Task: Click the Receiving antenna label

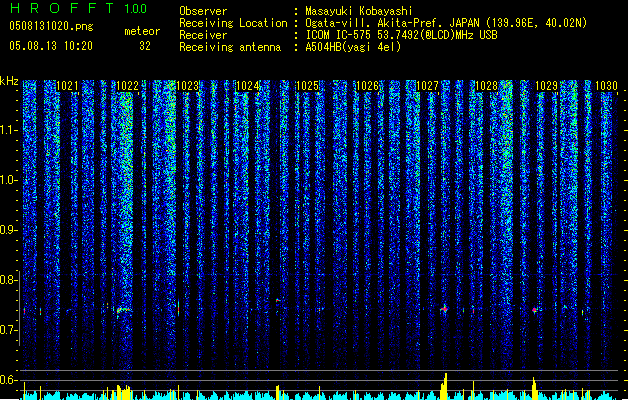Action: pos(230,47)
